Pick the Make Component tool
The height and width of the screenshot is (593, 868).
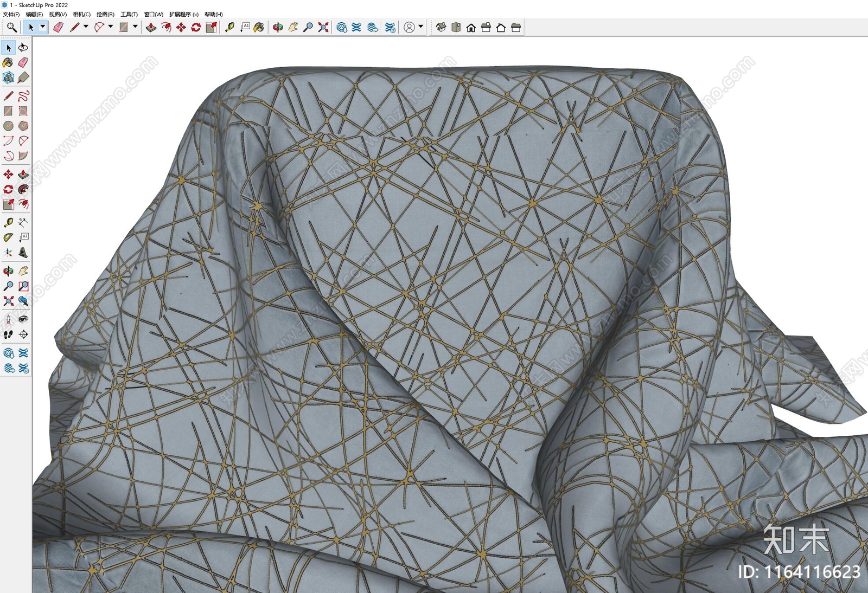[8, 78]
